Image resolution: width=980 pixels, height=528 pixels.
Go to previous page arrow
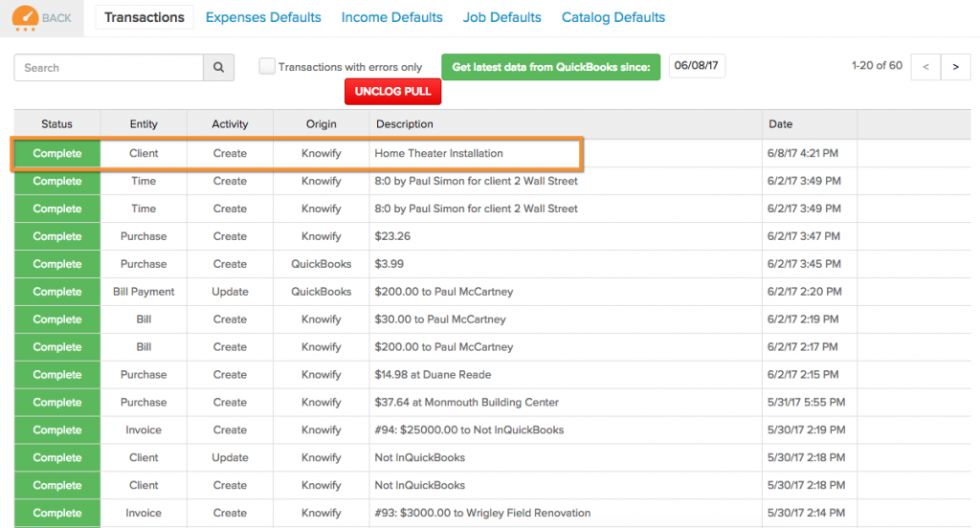point(925,66)
